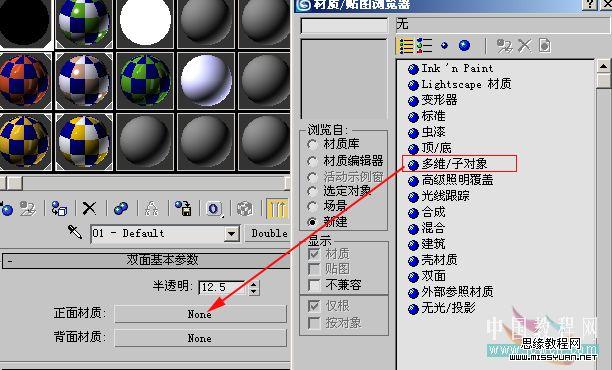The height and width of the screenshot is (370, 612).
Task: Select 材质库 browse source
Action: coord(333,144)
